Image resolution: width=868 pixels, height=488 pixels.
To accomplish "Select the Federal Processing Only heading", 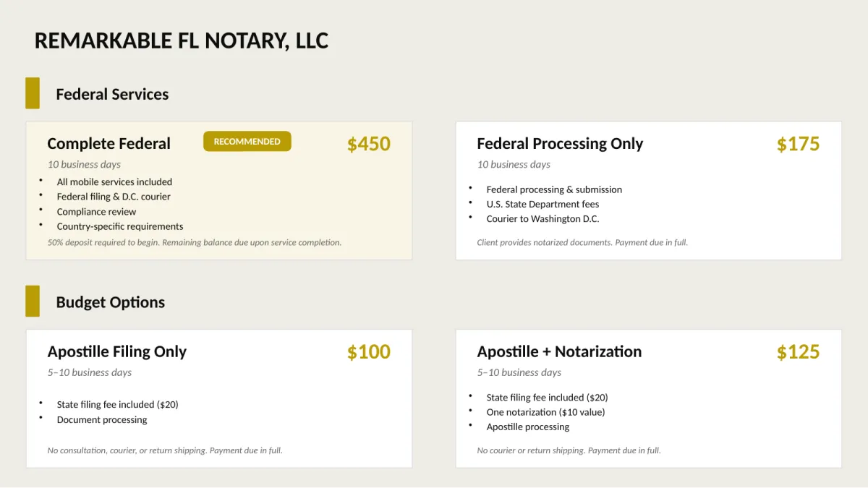I will click(560, 144).
